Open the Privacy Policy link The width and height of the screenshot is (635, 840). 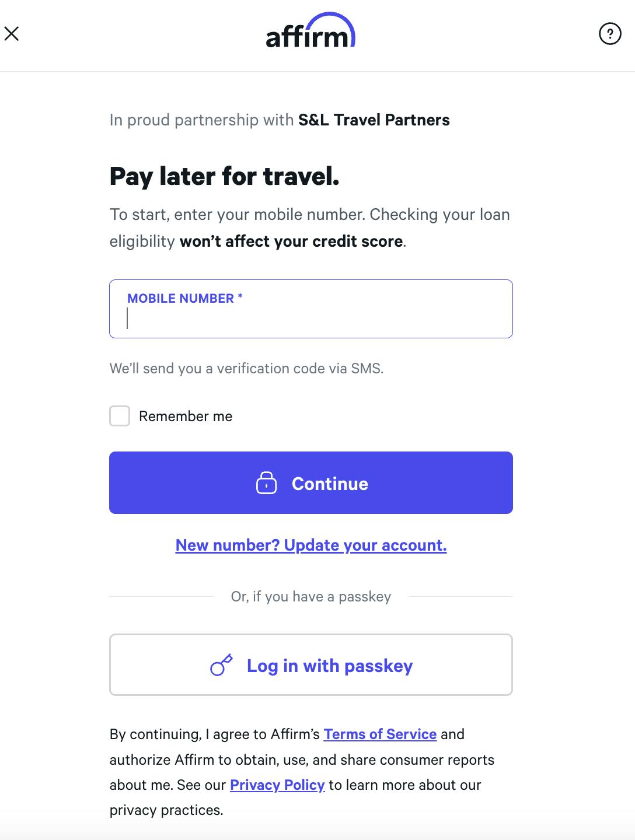pyautogui.click(x=277, y=785)
